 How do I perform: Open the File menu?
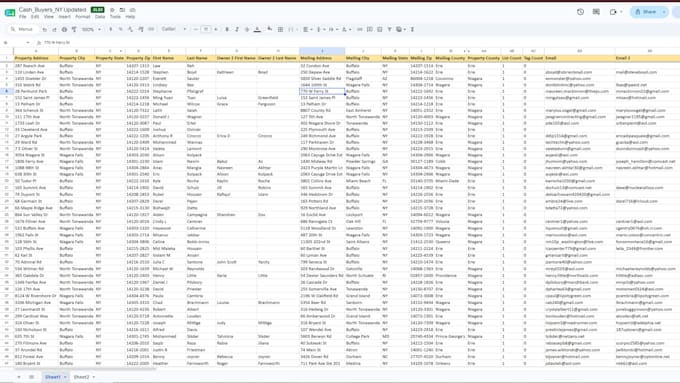pos(23,16)
